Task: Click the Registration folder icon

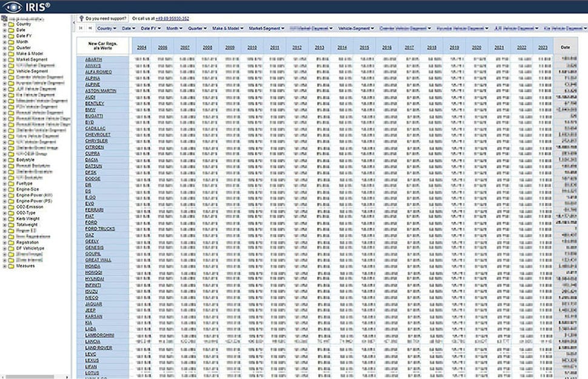Action: tap(12, 243)
